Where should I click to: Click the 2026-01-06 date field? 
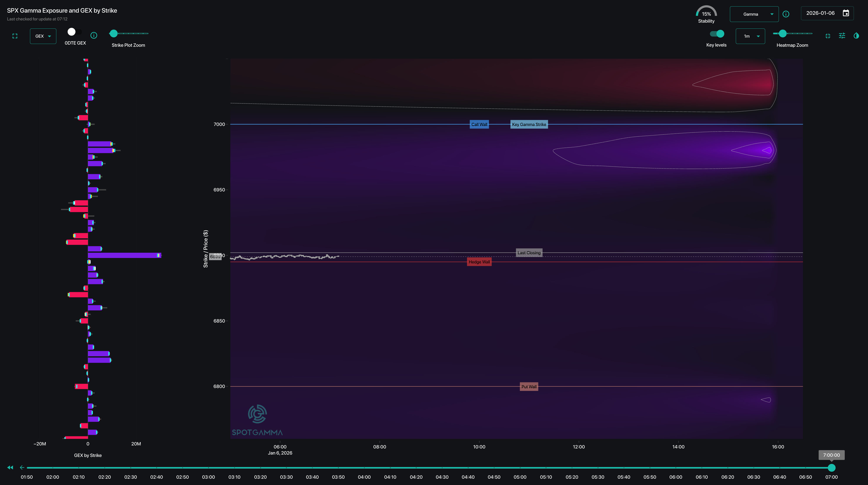[820, 13]
